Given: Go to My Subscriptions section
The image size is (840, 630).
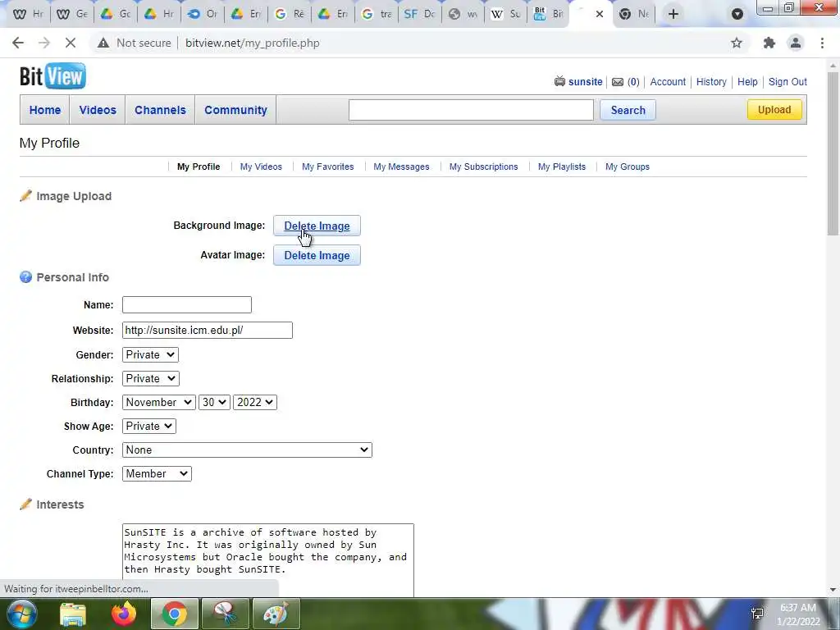Looking at the screenshot, I should tap(484, 167).
